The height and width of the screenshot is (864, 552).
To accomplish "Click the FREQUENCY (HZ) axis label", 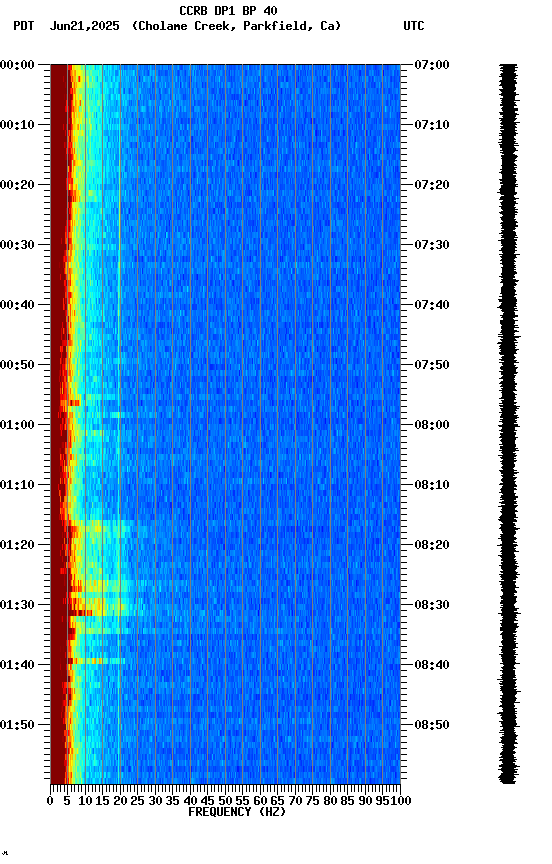I will (237, 812).
